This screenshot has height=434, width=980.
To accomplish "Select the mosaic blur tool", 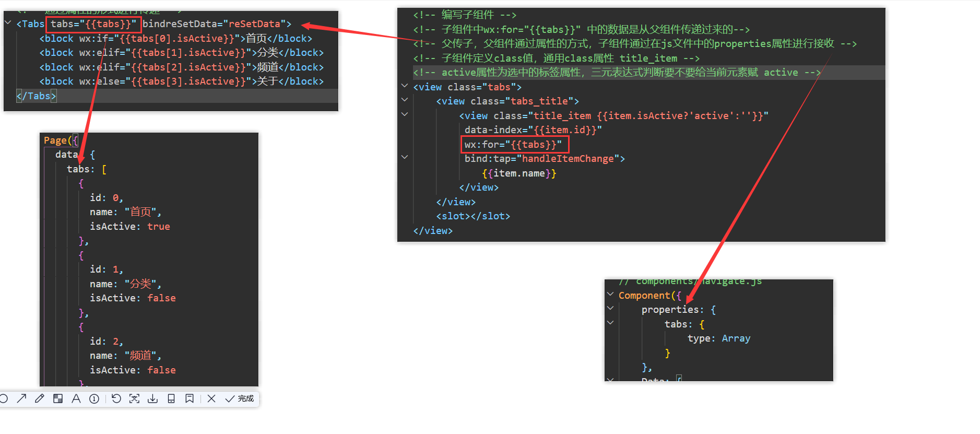I will [x=58, y=398].
